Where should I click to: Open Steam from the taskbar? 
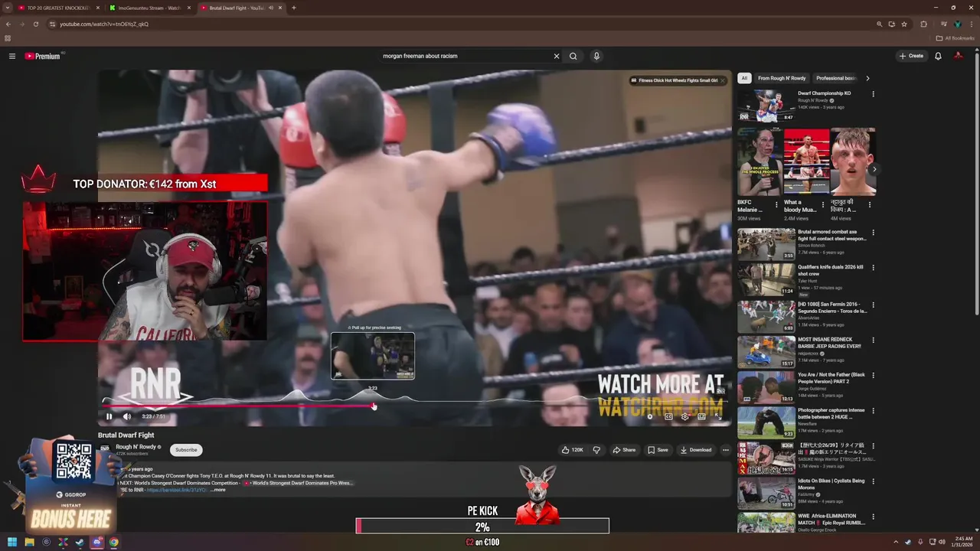point(80,542)
